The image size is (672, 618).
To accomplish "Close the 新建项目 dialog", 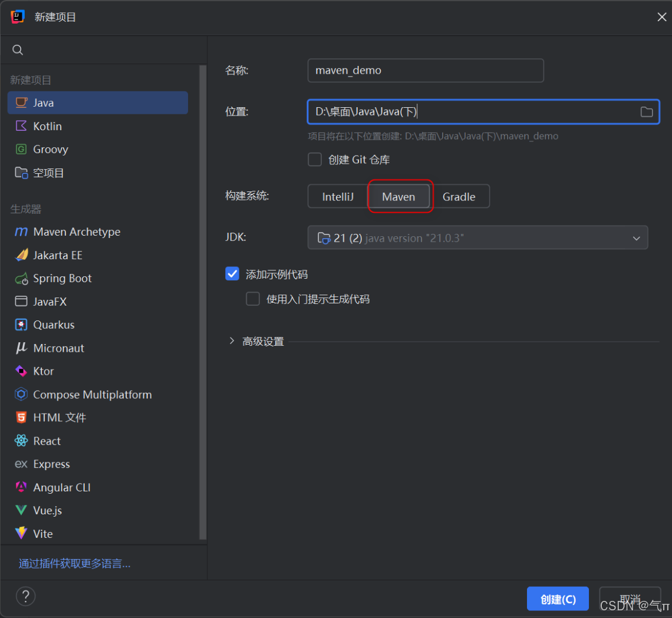I will pyautogui.click(x=662, y=16).
